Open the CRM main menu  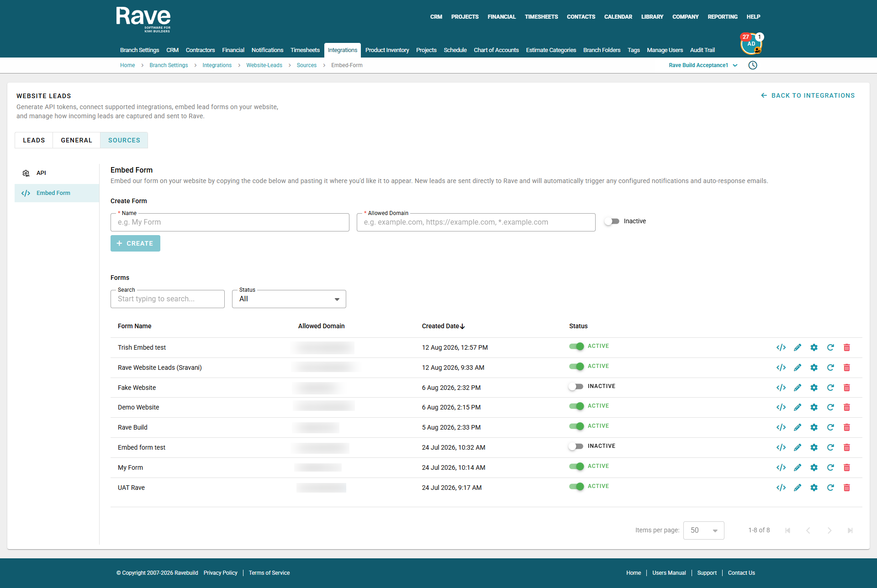[x=436, y=17]
